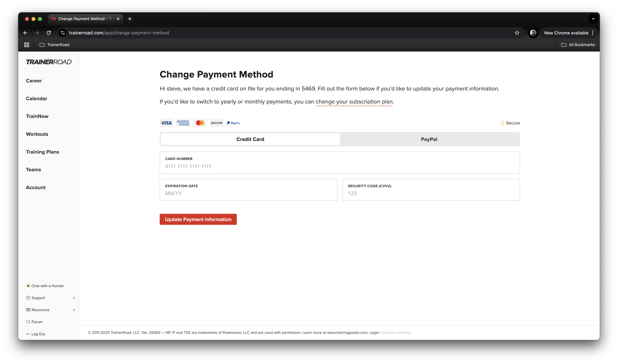Open the Calendar page
The width and height of the screenshot is (618, 364).
(37, 99)
